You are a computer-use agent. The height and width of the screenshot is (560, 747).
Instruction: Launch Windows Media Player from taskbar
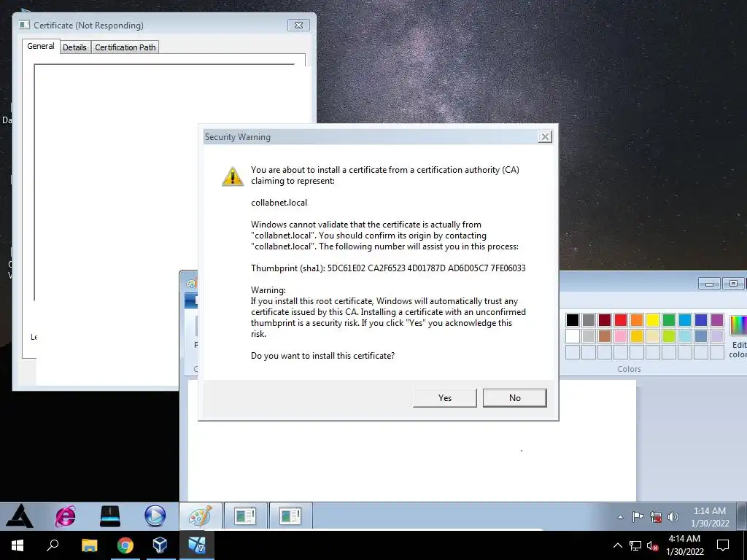[x=155, y=516]
